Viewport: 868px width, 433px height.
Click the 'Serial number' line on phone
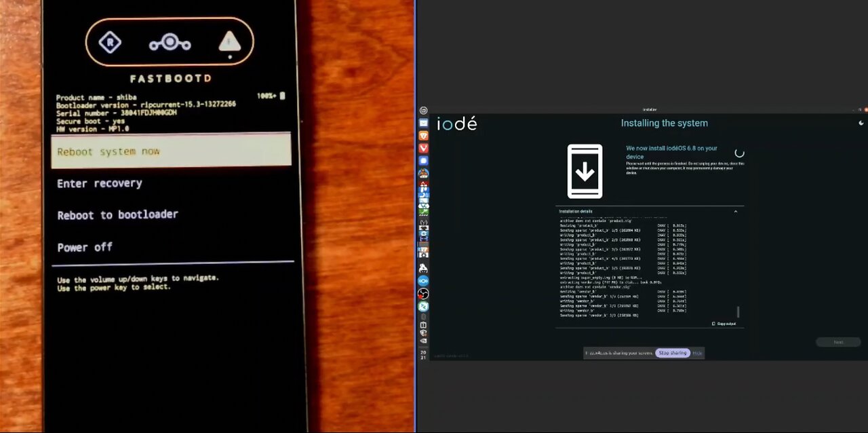pyautogui.click(x=116, y=113)
